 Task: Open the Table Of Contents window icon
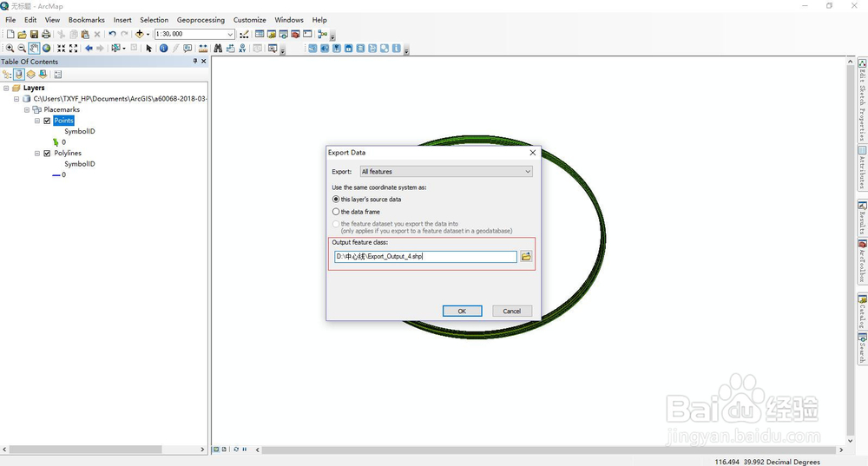[x=260, y=35]
